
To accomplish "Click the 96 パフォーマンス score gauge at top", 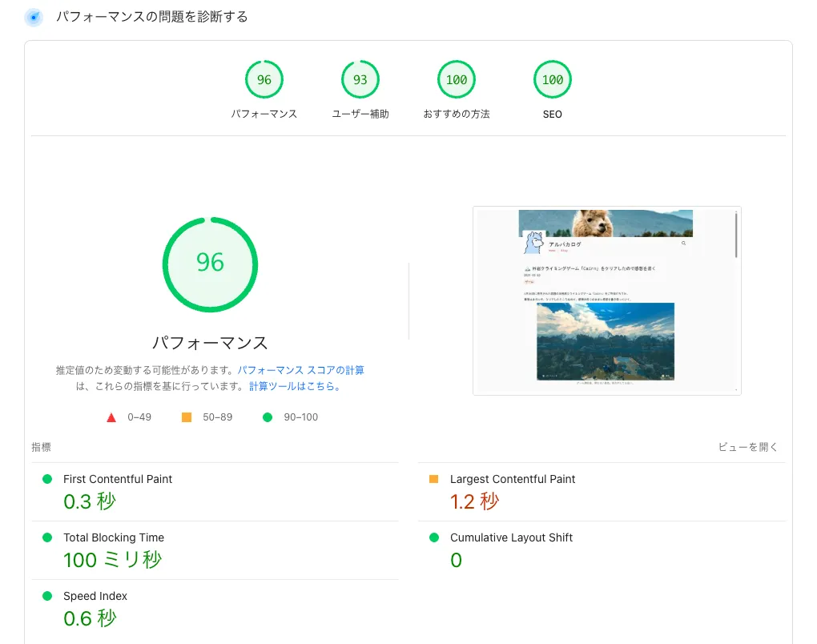I will pyautogui.click(x=264, y=80).
